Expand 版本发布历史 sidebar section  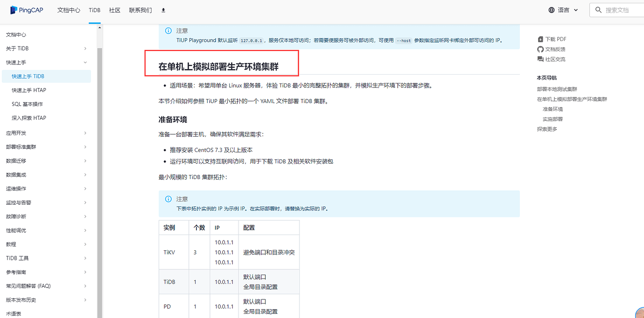click(85, 300)
